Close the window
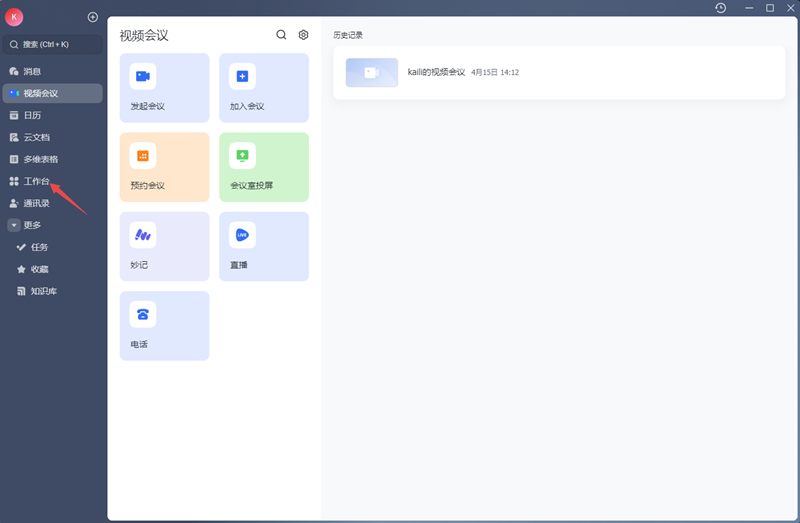The image size is (800, 523). pos(790,8)
